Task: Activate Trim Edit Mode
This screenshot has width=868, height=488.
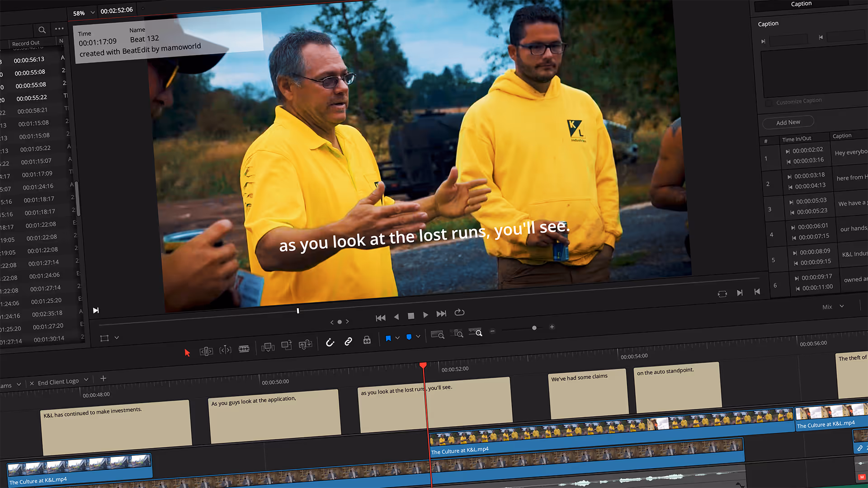Action: 207,350
